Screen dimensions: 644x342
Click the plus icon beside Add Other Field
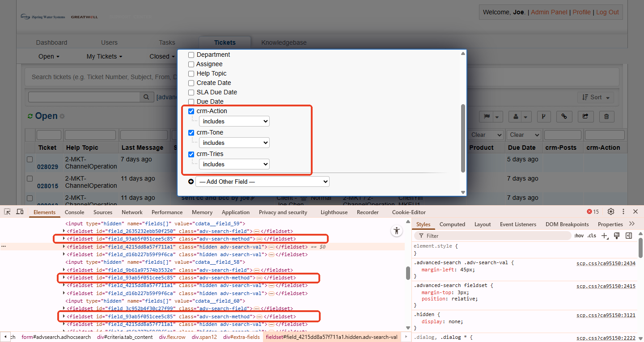191,182
